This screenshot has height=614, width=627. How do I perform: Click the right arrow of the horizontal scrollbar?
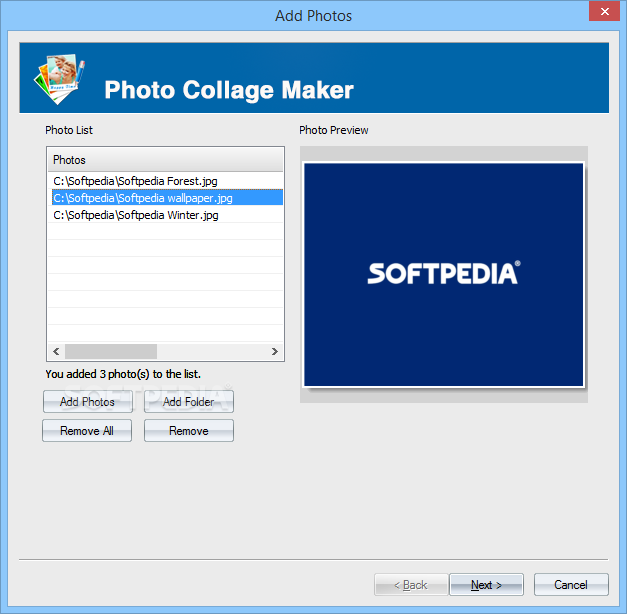point(275,351)
